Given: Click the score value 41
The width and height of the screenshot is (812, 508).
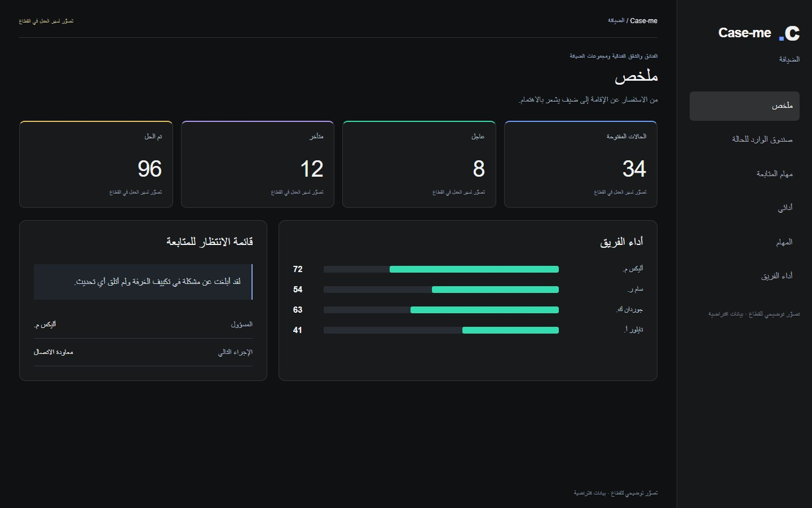Looking at the screenshot, I should (298, 330).
